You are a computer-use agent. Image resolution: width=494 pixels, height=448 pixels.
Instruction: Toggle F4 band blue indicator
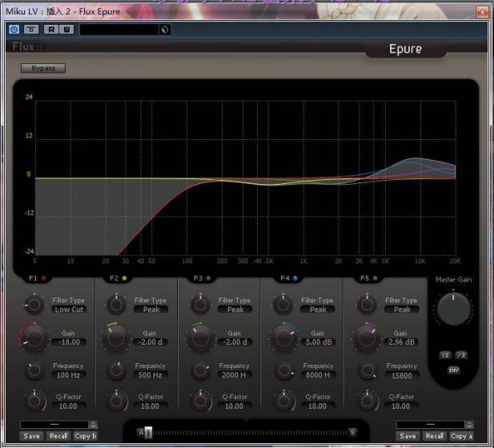coord(295,278)
